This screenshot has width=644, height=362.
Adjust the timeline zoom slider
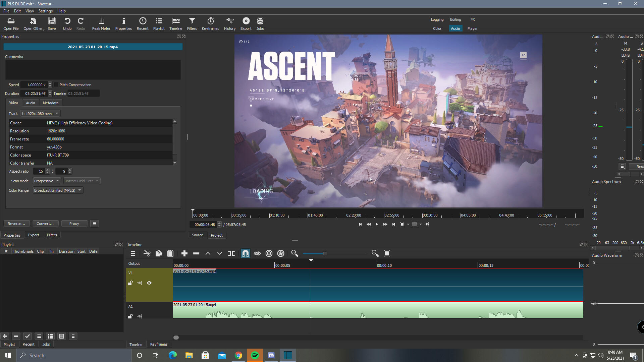click(325, 253)
